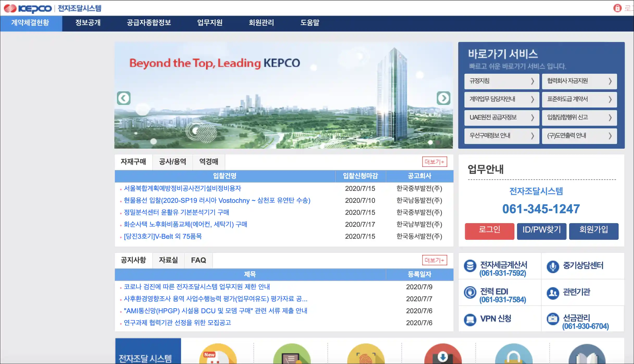
Task: Click the 전력 EDI plug icon
Action: tap(470, 292)
